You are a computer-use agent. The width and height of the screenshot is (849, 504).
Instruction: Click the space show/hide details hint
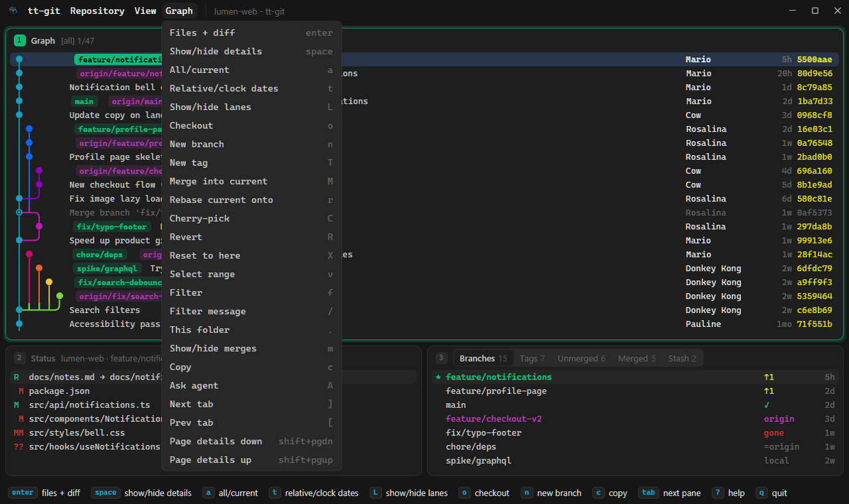tap(141, 493)
